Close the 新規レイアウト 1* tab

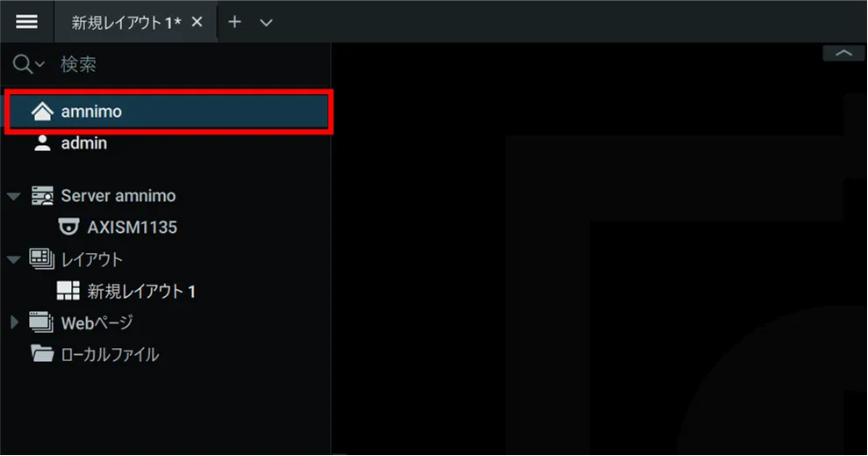coord(197,22)
